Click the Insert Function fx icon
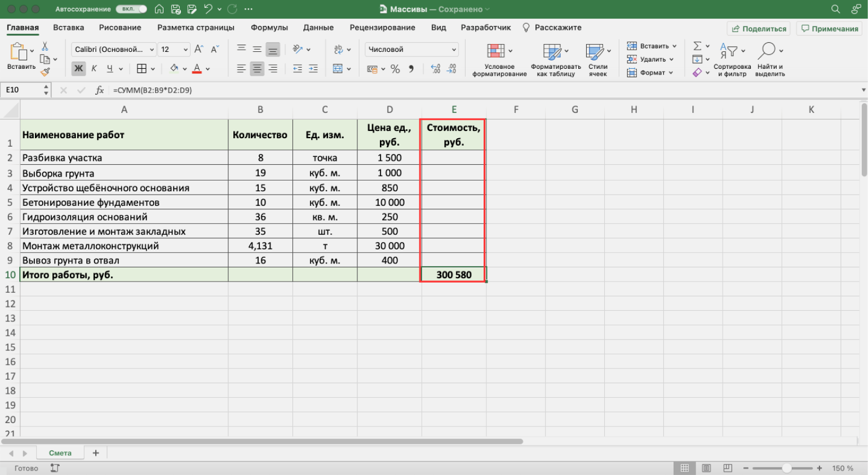This screenshot has height=475, width=868. coord(100,90)
